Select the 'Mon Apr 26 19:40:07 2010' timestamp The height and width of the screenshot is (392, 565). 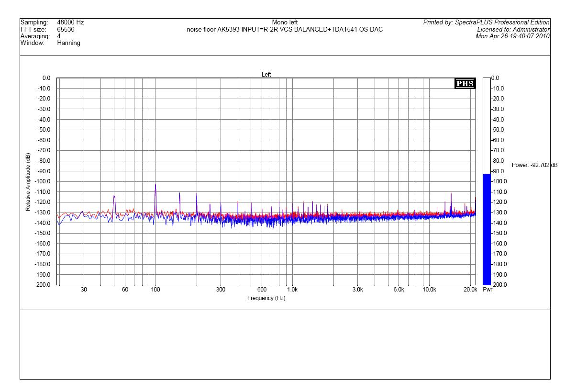(513, 36)
